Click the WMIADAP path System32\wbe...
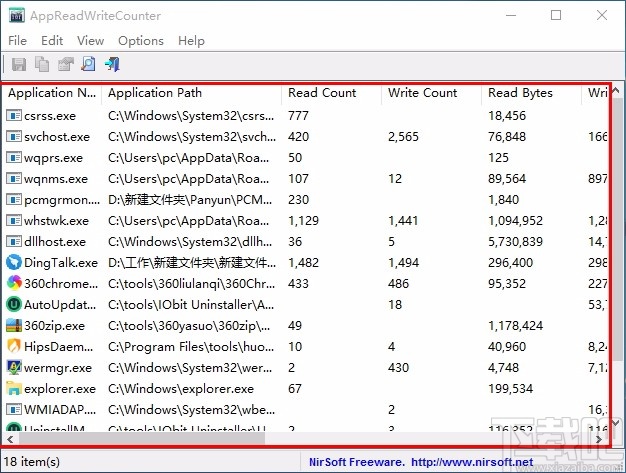 point(191,410)
